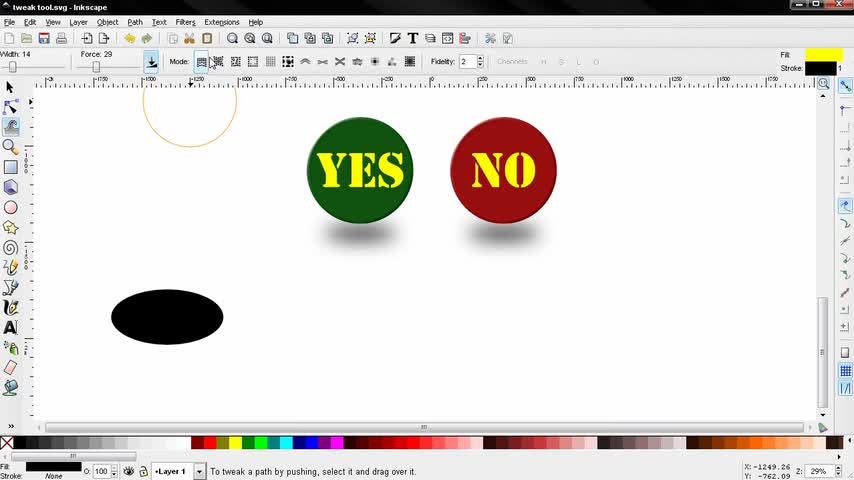Viewport: 854px width, 480px height.
Task: Toggle current layer lock icon
Action: (x=143, y=471)
